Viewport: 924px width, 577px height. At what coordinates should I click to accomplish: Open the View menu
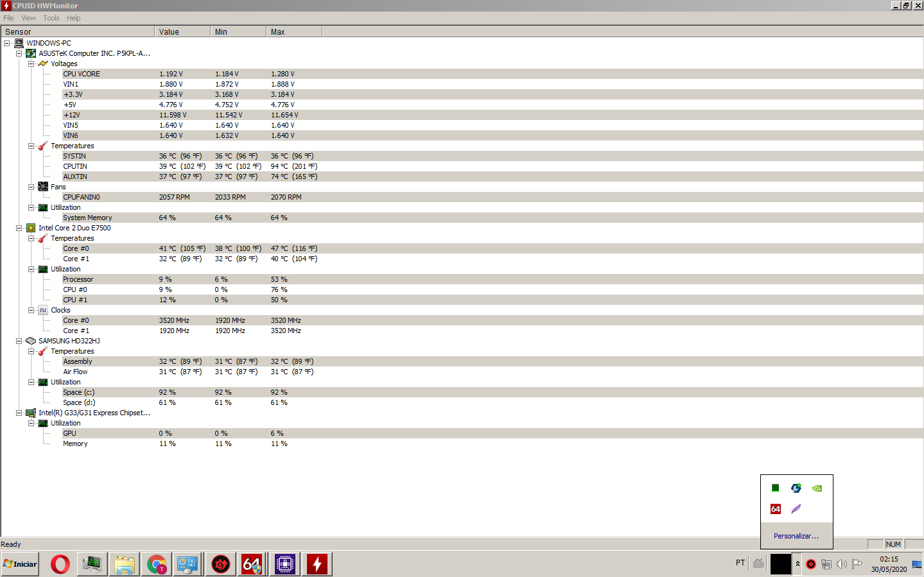[28, 18]
